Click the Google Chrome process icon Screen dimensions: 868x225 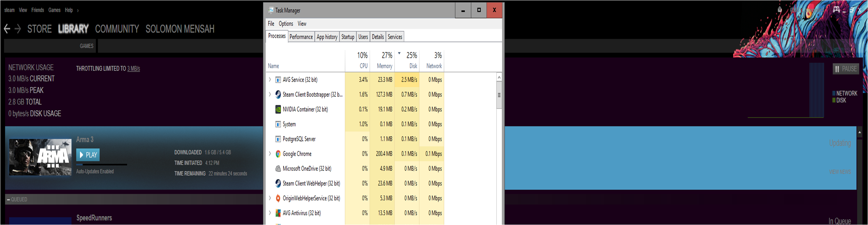coord(278,154)
